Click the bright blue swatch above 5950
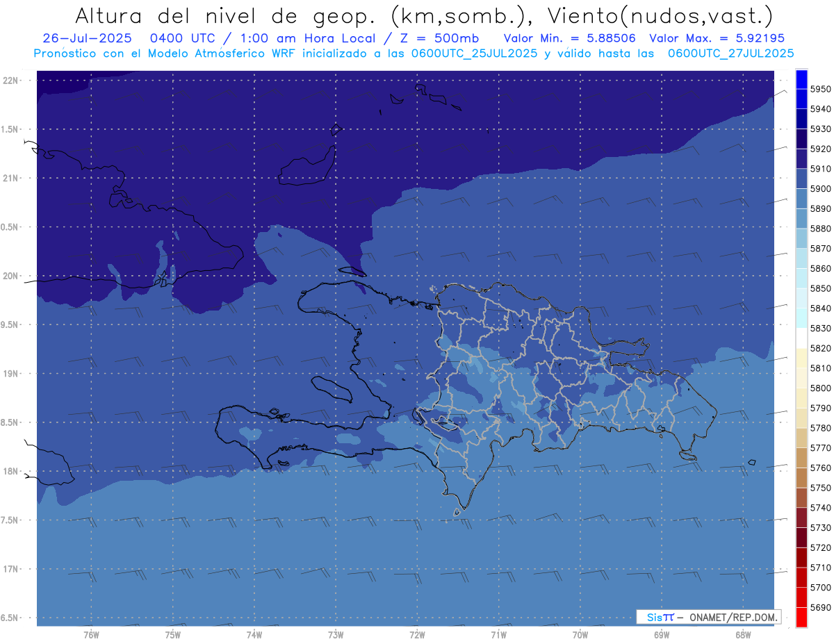The height and width of the screenshot is (644, 834). click(x=801, y=79)
